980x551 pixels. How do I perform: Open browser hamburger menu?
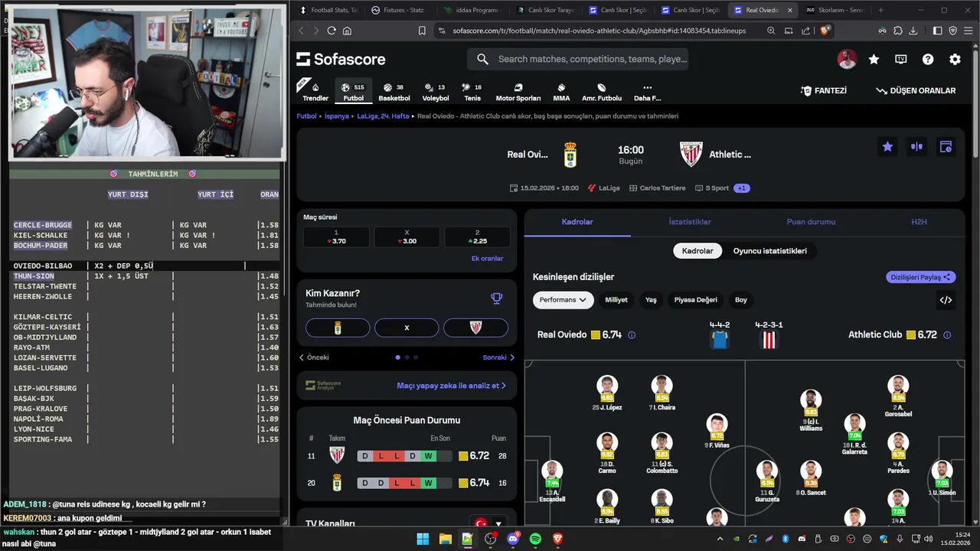pos(968,31)
